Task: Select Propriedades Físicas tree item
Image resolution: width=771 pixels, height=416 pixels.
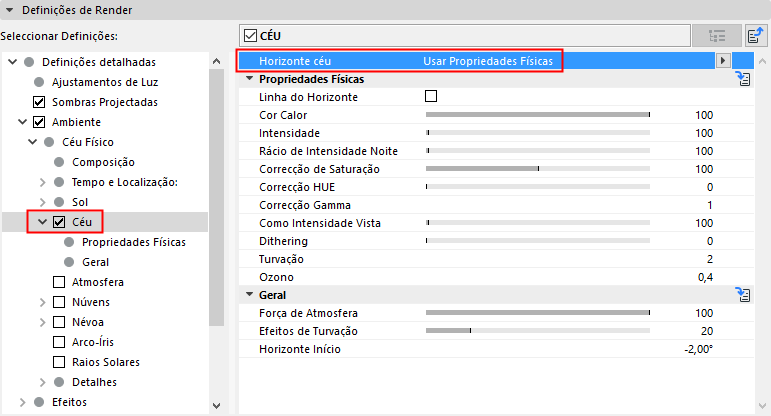Action: [x=134, y=242]
